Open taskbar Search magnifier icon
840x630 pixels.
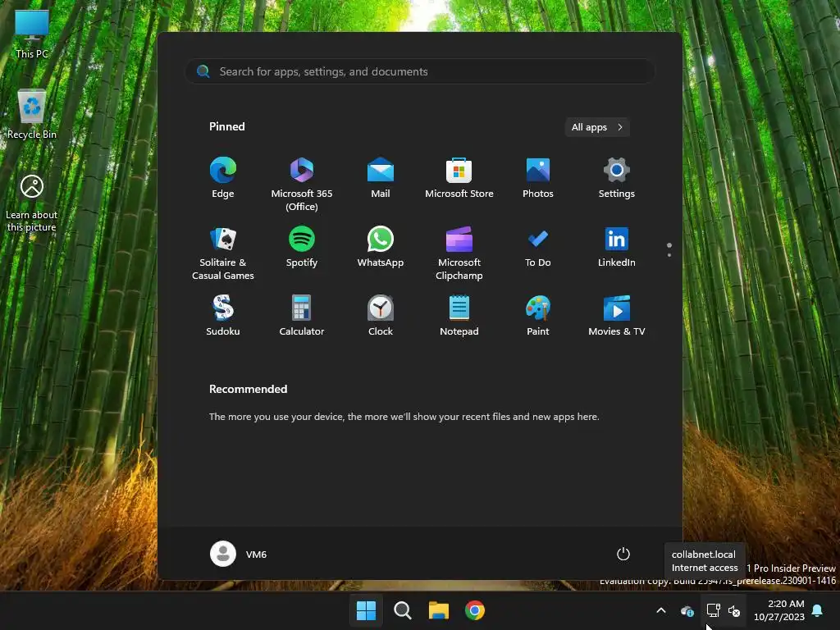click(402, 610)
